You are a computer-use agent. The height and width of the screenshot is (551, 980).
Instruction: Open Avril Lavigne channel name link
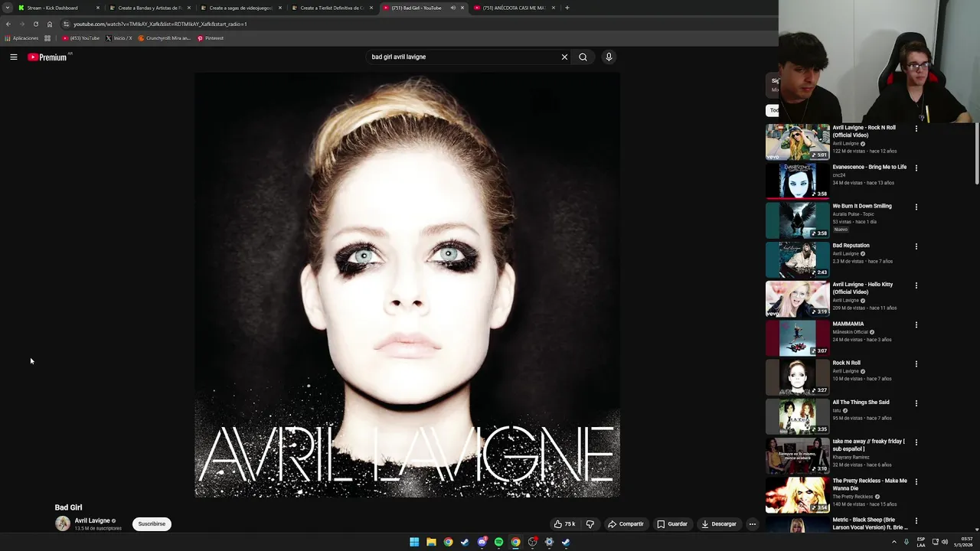pos(92,520)
